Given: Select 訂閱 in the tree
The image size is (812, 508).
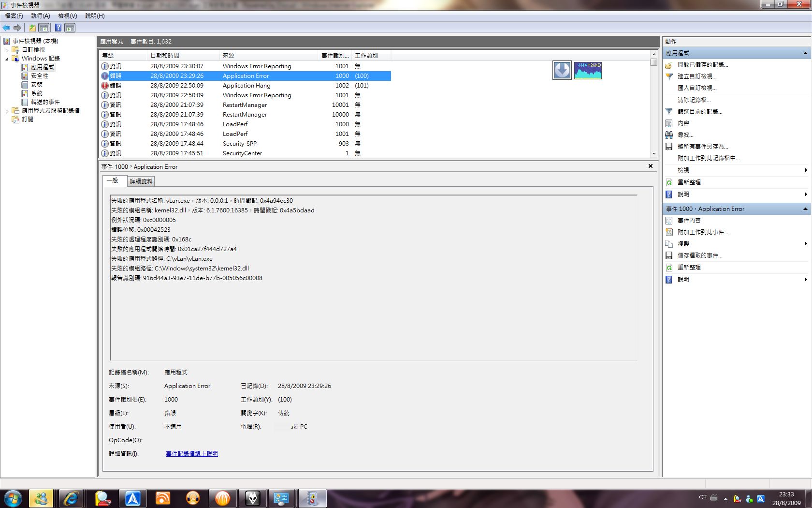Looking at the screenshot, I should pyautogui.click(x=28, y=120).
